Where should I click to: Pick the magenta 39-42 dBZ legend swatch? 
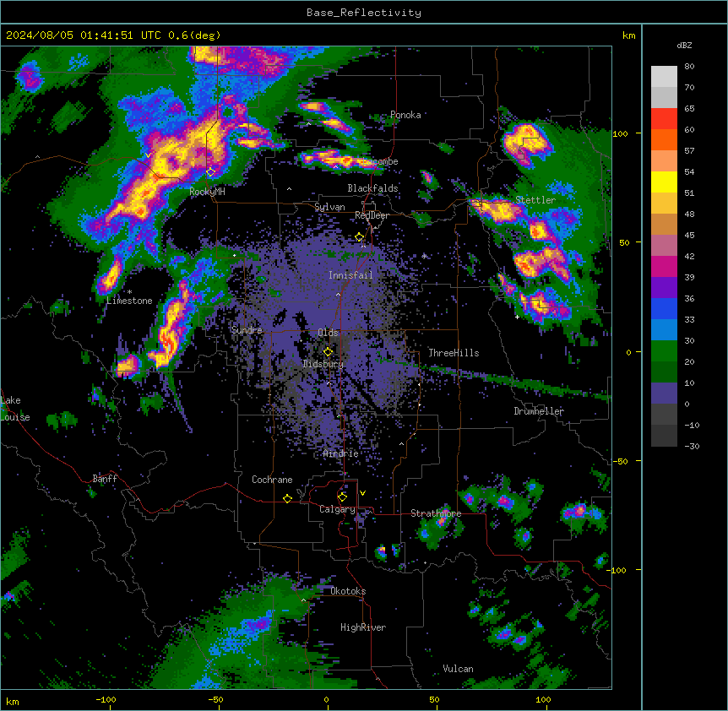(664, 266)
